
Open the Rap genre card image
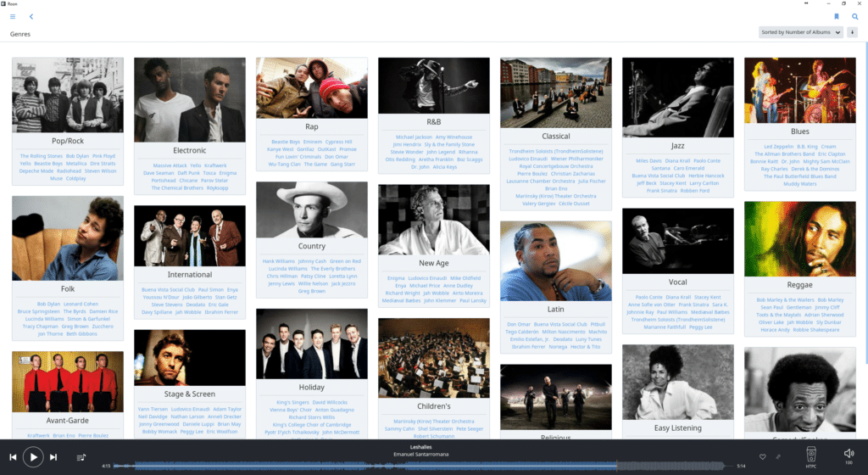coord(312,87)
